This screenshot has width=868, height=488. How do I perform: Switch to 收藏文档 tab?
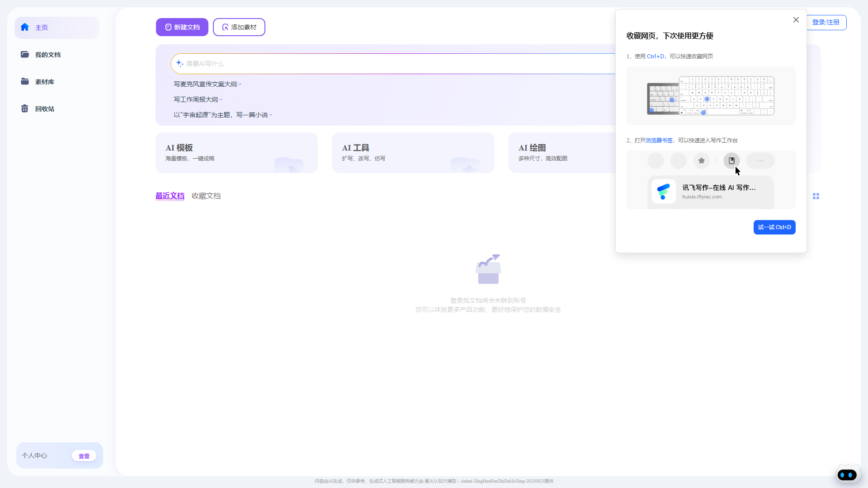pyautogui.click(x=206, y=196)
